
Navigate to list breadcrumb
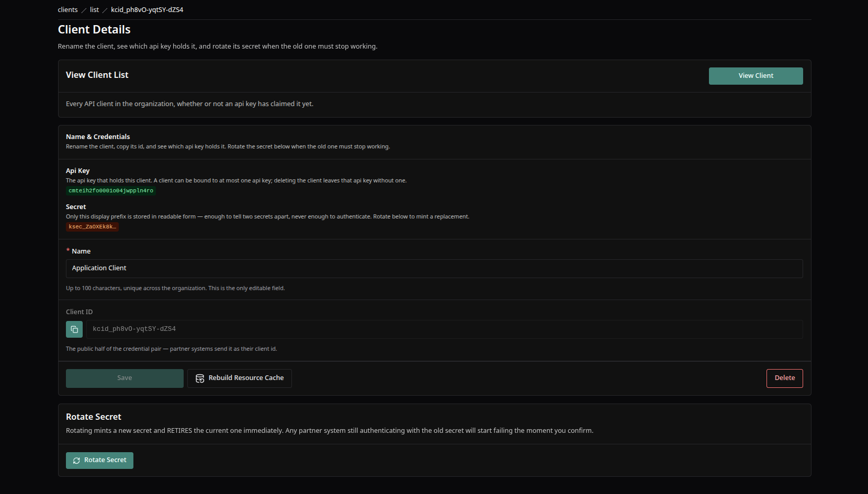point(94,10)
